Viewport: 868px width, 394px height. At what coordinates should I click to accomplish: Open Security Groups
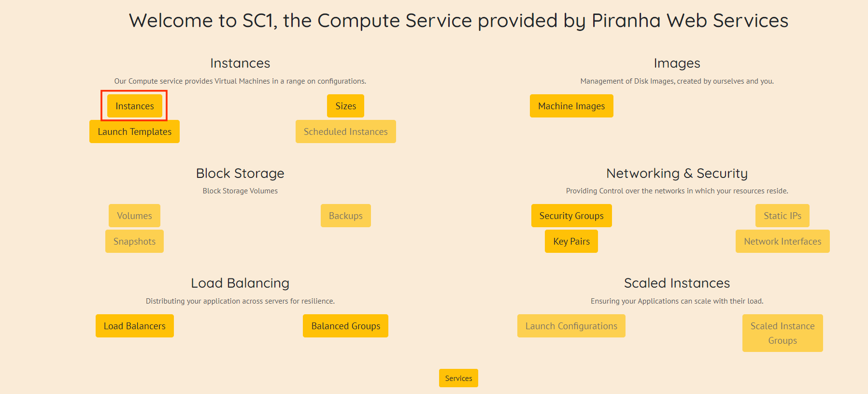click(x=571, y=216)
